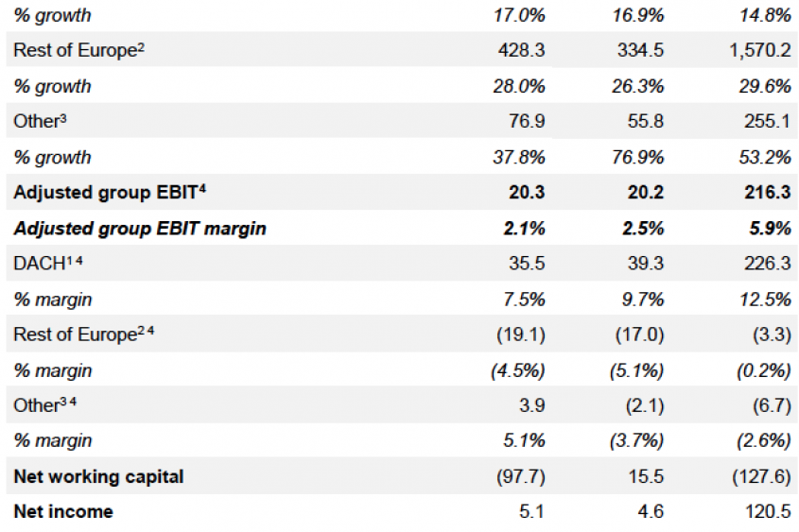This screenshot has height=532, width=799.
Task: Select the Net income value 120.5
Action: [766, 511]
